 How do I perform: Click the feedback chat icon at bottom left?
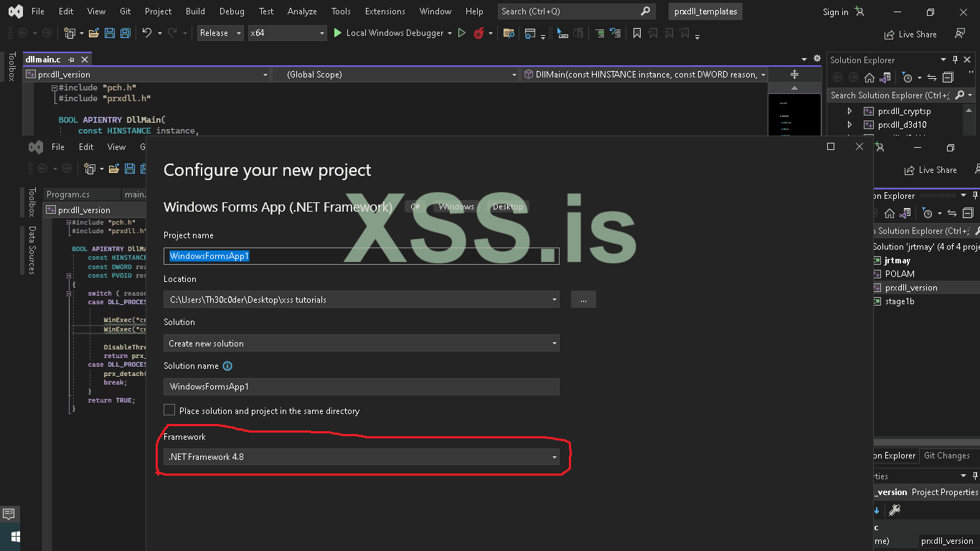9,514
